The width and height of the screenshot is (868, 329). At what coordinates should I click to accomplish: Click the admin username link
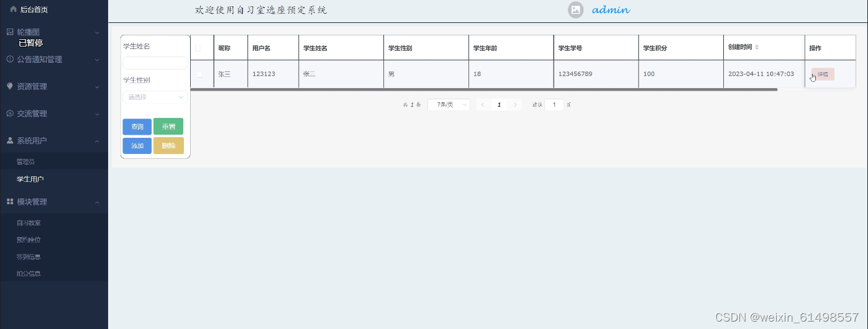coord(611,10)
